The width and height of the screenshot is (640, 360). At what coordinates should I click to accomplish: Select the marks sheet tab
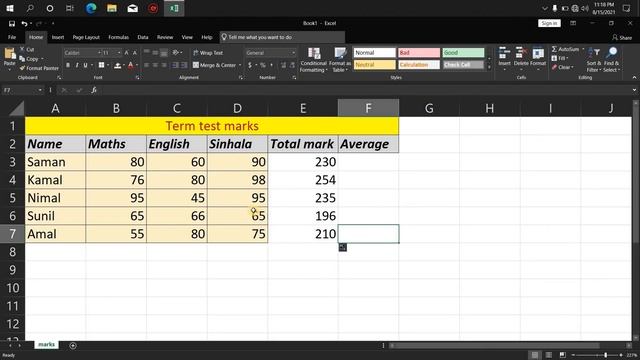pos(46,345)
